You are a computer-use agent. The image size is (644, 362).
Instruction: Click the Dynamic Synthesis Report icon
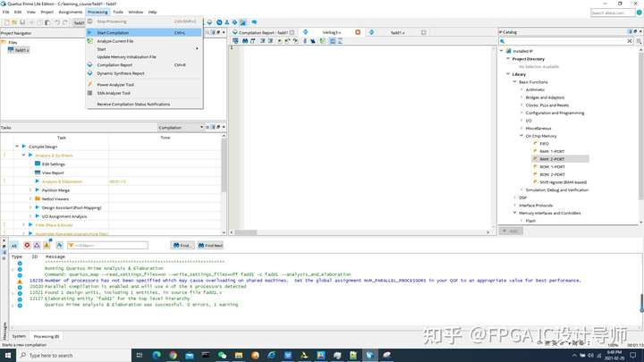(90, 73)
